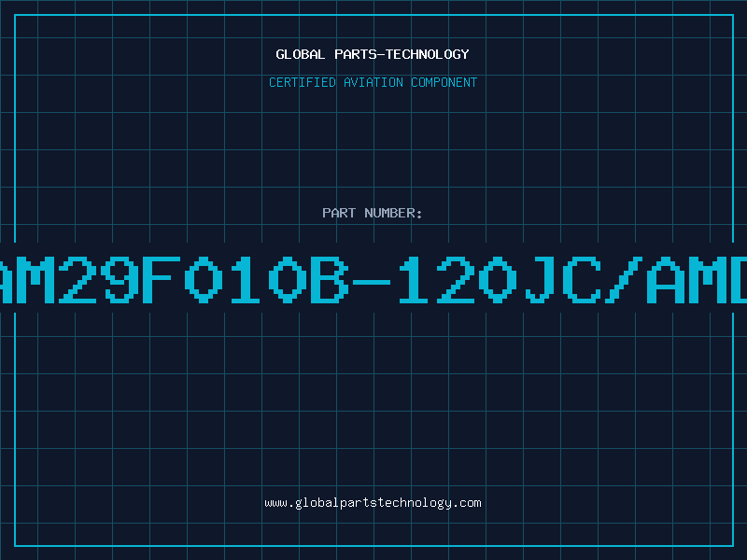Click the 'CERTIFIED AVIATION COMPONENT' subtitle
Screen dimensions: 747x560
point(373,82)
